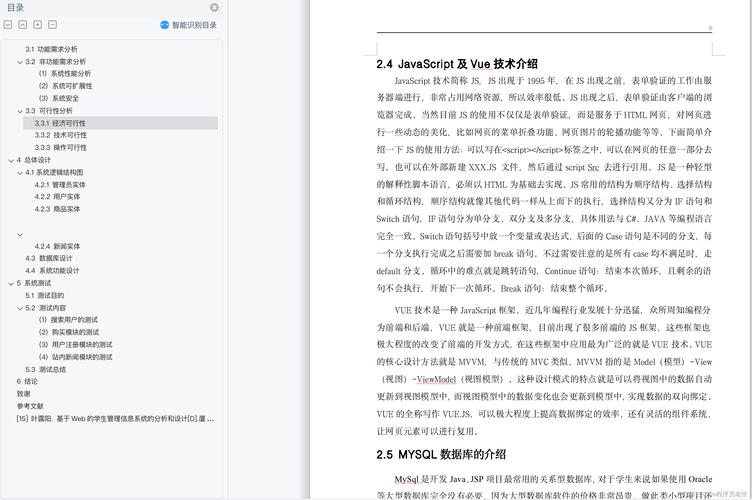Go to 3.3 可行性分析 heading

(x=48, y=111)
